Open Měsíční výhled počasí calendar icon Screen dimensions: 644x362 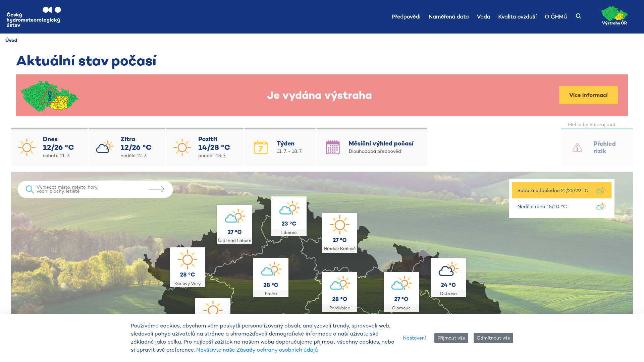click(333, 147)
